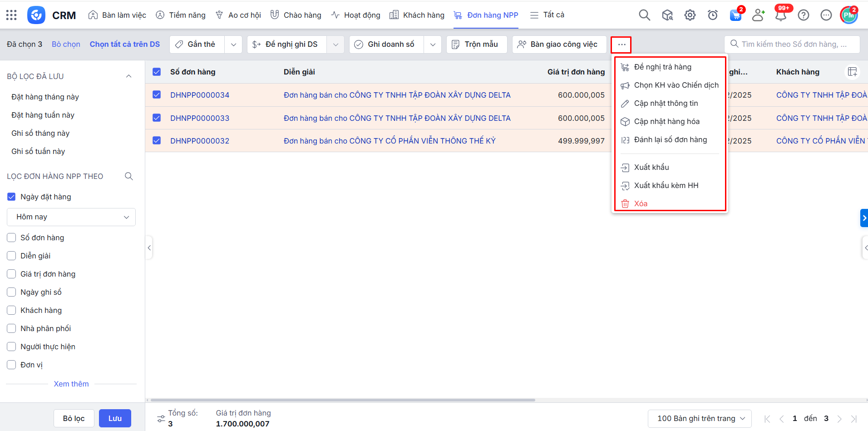Uncheck the order DHNPP0000034 row checkbox
The height and width of the screenshot is (431, 868).
(x=157, y=95)
